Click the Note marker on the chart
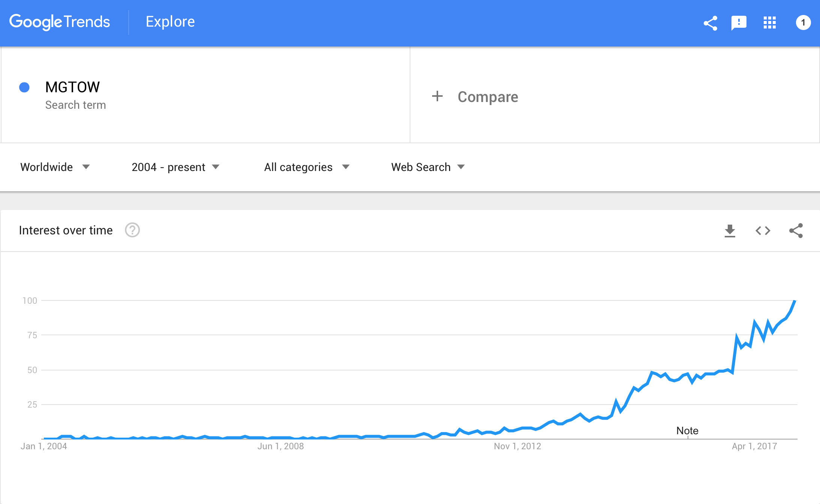This screenshot has height=504, width=820. pyautogui.click(x=687, y=431)
